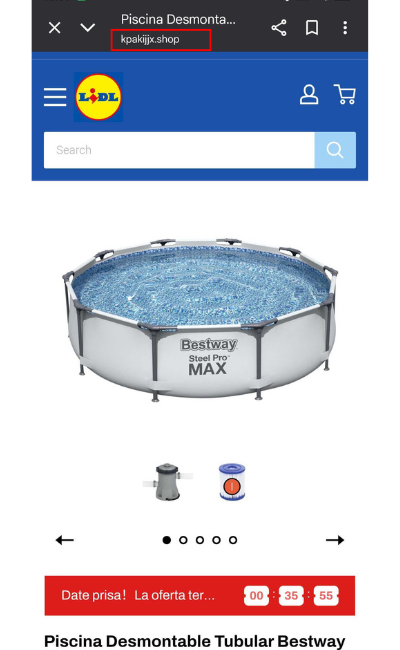This screenshot has width=400, height=650.
Task: Focus the Search input field
Action: 179,150
